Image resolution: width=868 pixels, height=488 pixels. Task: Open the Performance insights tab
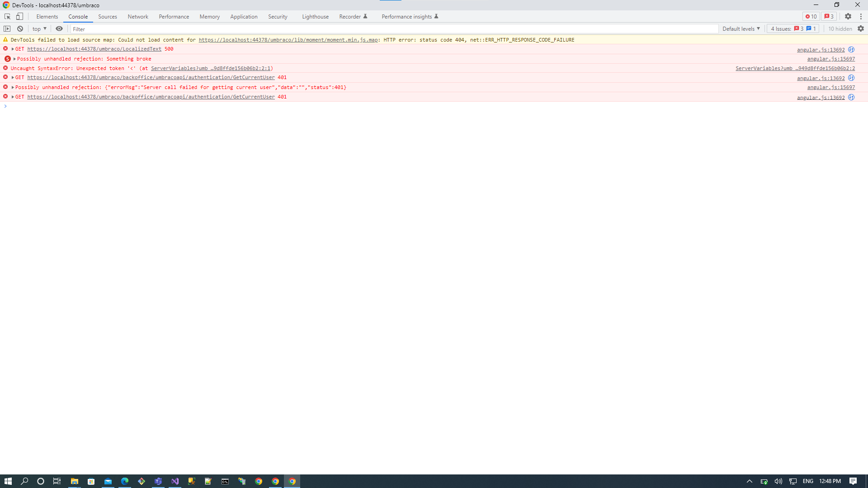pos(410,16)
